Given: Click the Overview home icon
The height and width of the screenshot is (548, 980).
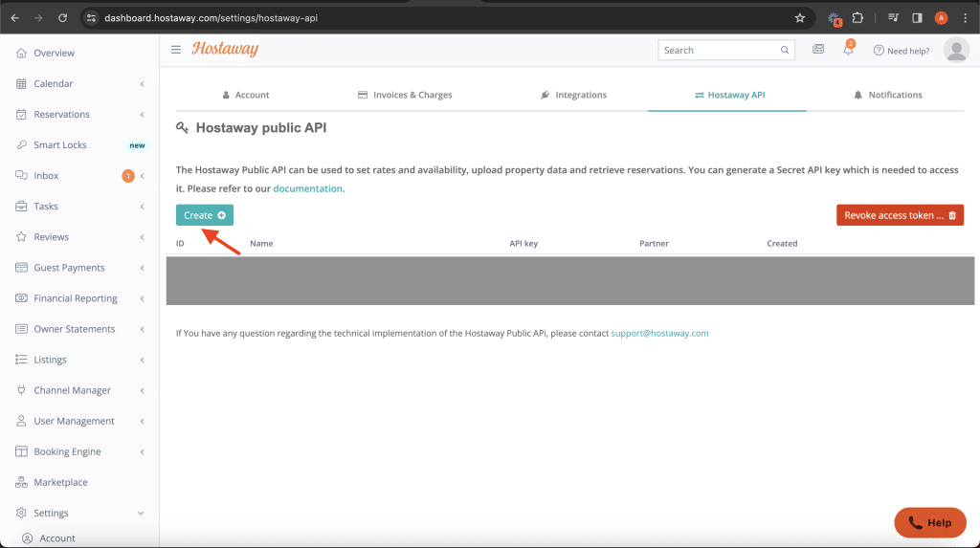Looking at the screenshot, I should 21,54.
